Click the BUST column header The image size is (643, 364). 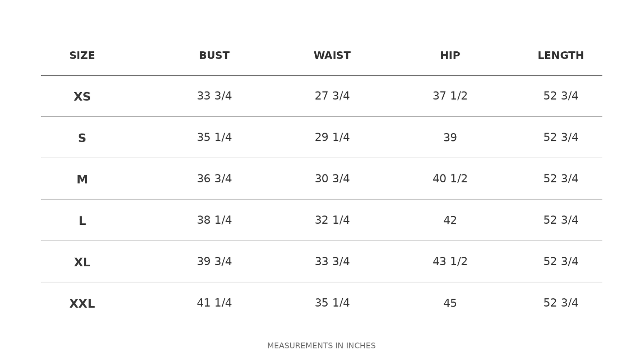pyautogui.click(x=214, y=56)
